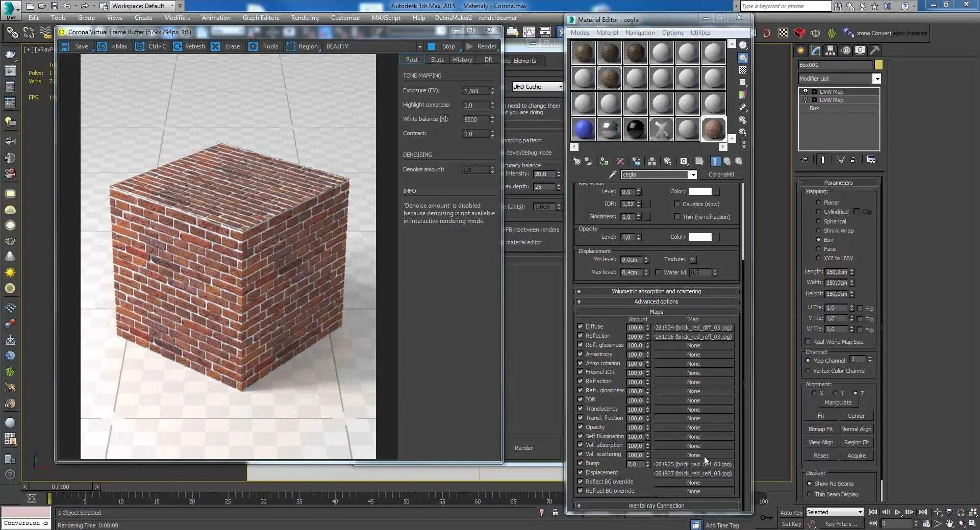Viewport: 980px width, 530px height.
Task: Expand Volumetric absorption and scattering rollout
Action: click(656, 291)
